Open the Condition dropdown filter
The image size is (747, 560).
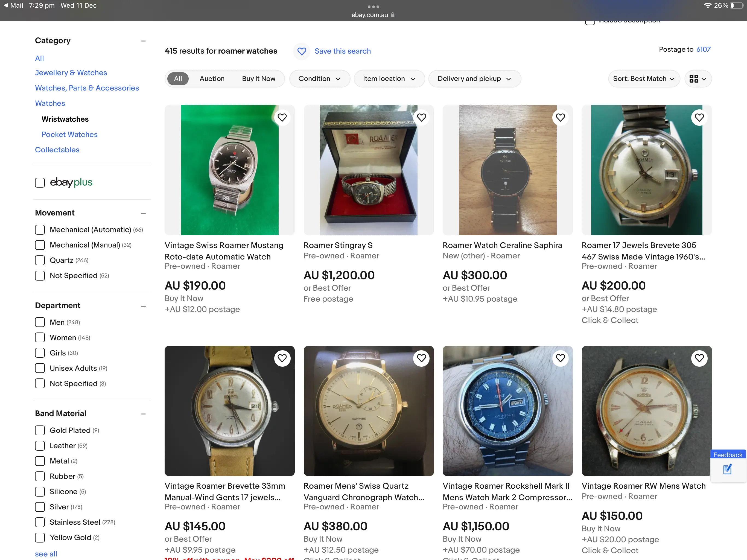(x=319, y=79)
